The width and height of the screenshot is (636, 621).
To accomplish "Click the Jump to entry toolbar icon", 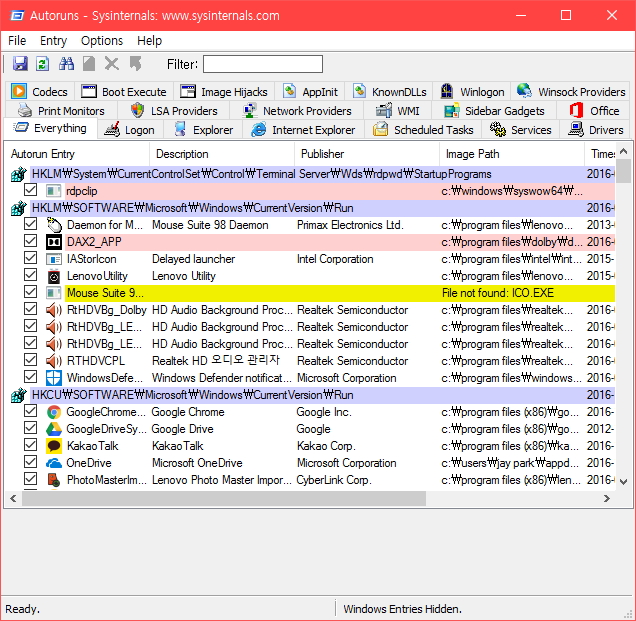I will point(135,64).
